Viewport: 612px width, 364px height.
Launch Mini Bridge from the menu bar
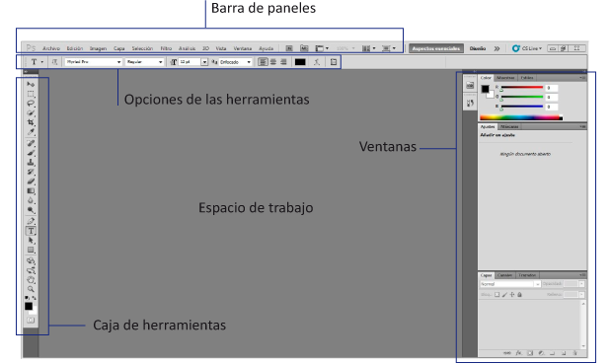pos(304,48)
